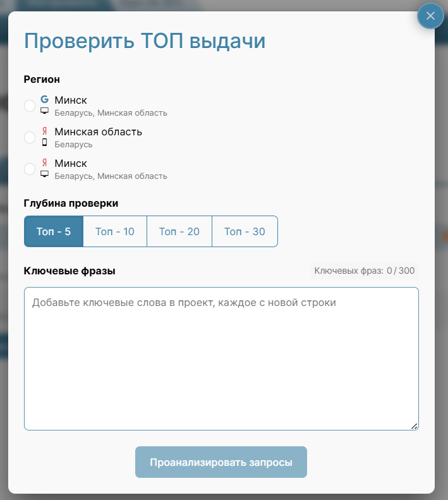The width and height of the screenshot is (448, 500).
Task: Set check depth to Топ - 5
Action: pos(54,231)
